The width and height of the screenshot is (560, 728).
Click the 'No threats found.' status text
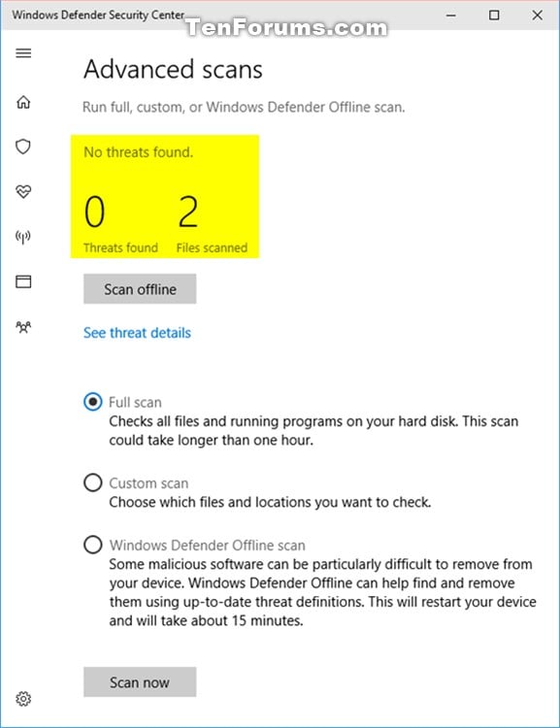(x=138, y=152)
